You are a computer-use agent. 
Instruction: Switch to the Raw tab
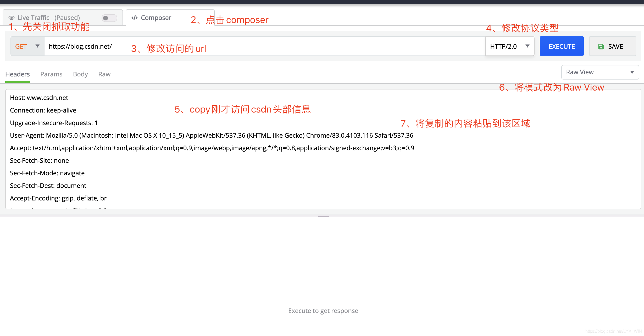pos(104,74)
